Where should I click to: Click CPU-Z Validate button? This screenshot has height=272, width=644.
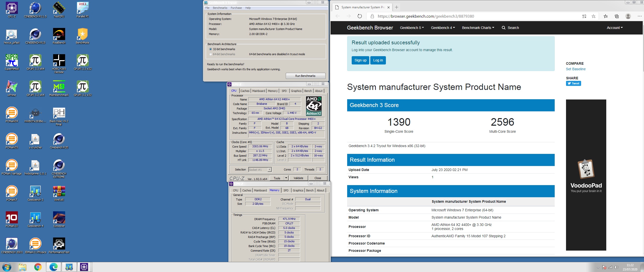point(298,178)
